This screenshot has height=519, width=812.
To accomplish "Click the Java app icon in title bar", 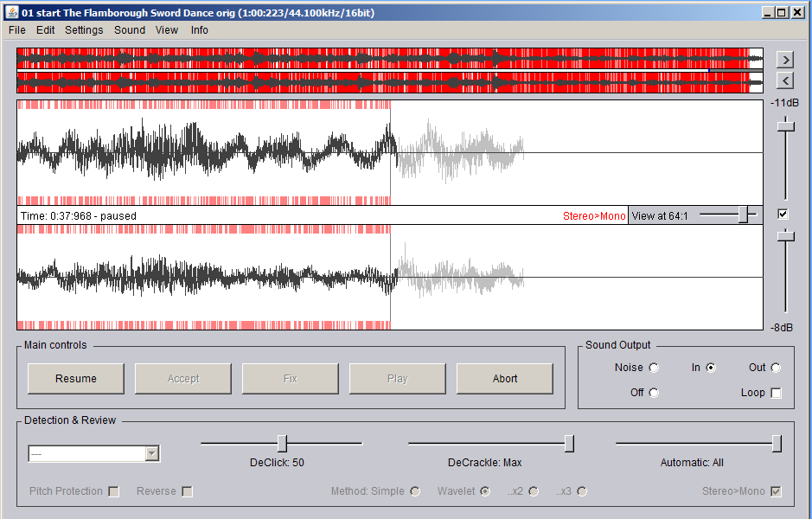I will pyautogui.click(x=10, y=12).
